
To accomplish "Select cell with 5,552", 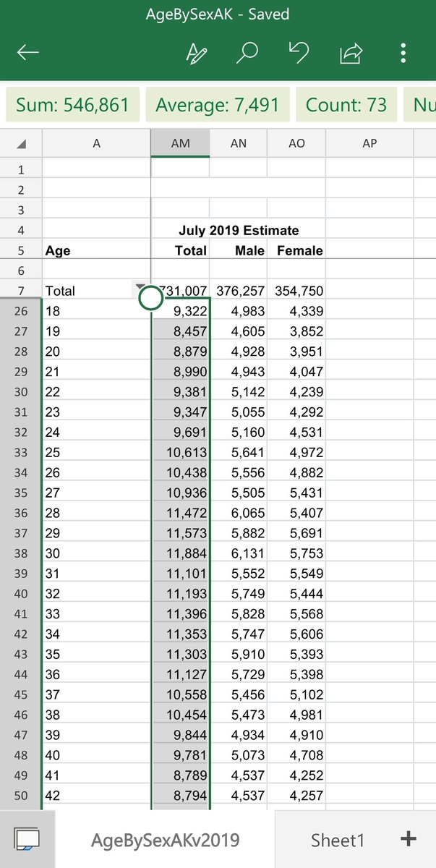I will tap(239, 574).
